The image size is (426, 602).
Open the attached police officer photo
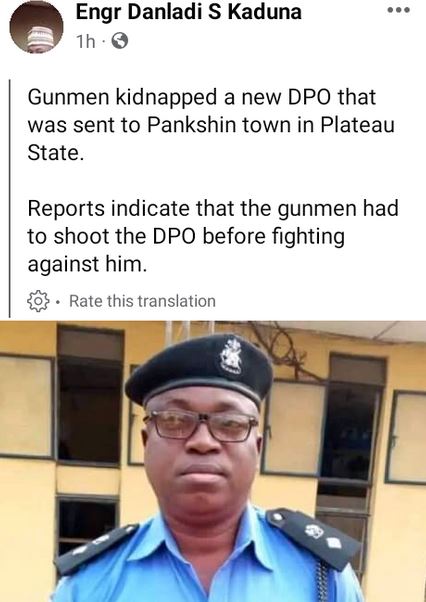click(x=213, y=461)
